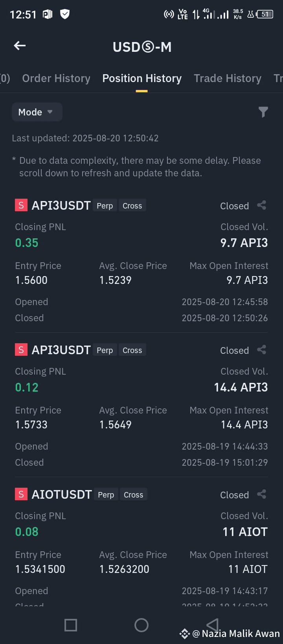Switch to the Order History tab
283x644 pixels.
click(x=56, y=79)
